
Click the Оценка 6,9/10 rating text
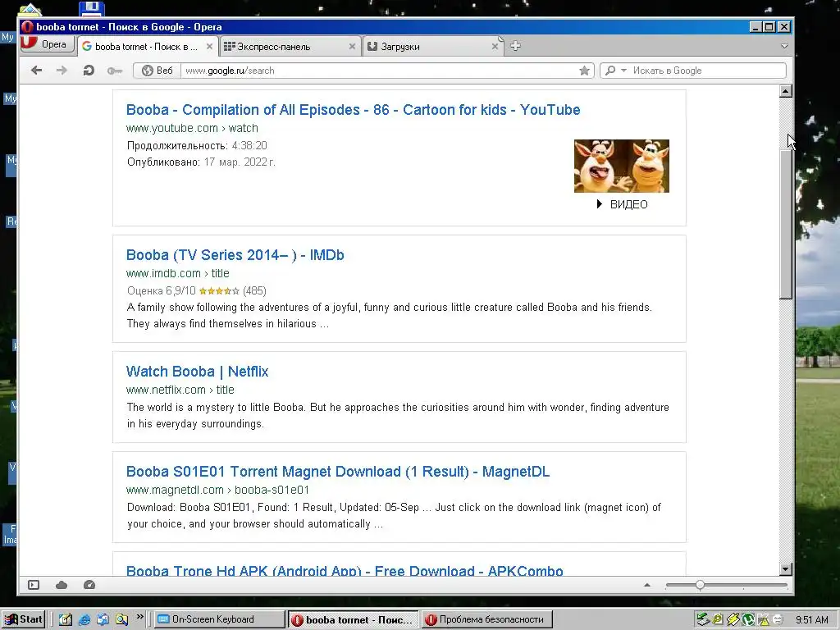(162, 290)
